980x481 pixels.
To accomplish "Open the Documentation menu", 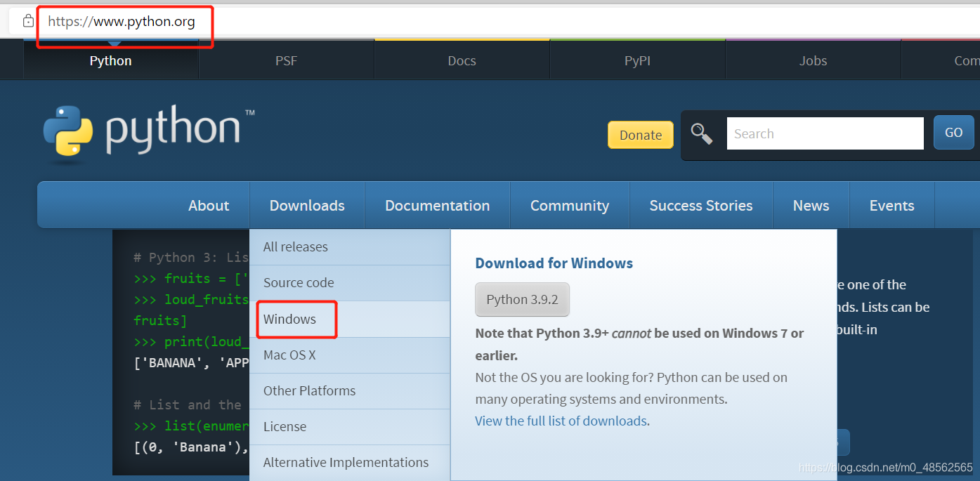I will coord(438,206).
